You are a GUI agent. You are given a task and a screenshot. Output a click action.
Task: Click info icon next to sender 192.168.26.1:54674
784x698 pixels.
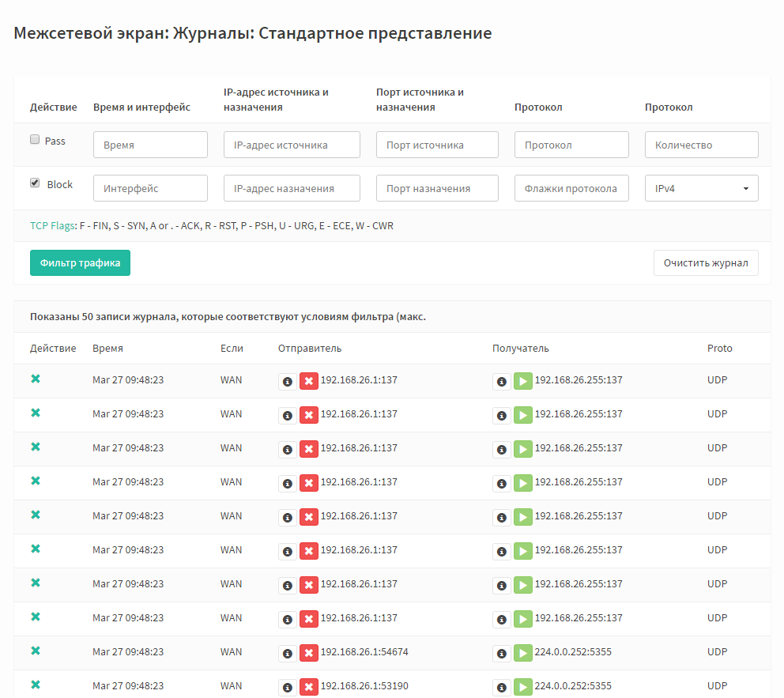(x=288, y=654)
